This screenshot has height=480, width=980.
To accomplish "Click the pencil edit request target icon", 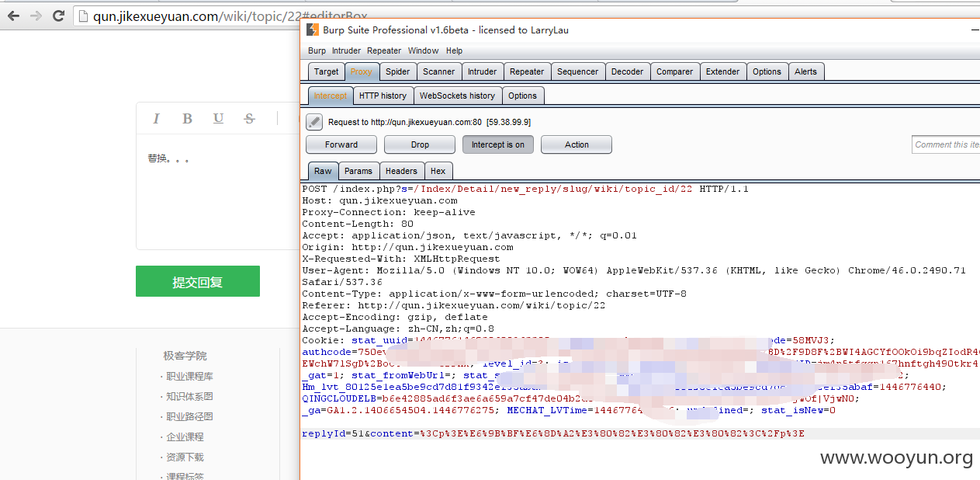I will tap(314, 122).
